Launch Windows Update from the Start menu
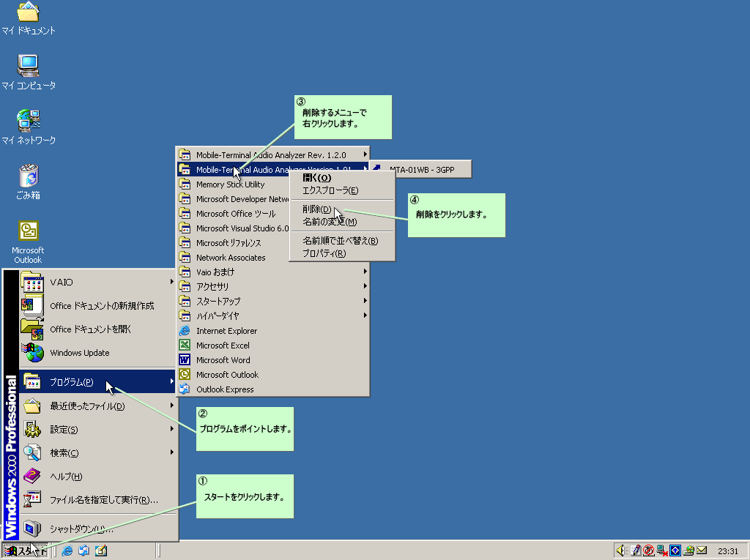The image size is (750, 560). click(97, 353)
